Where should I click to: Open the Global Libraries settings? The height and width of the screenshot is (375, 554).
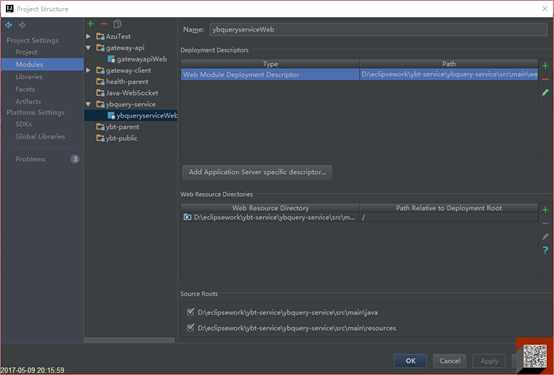pos(40,136)
